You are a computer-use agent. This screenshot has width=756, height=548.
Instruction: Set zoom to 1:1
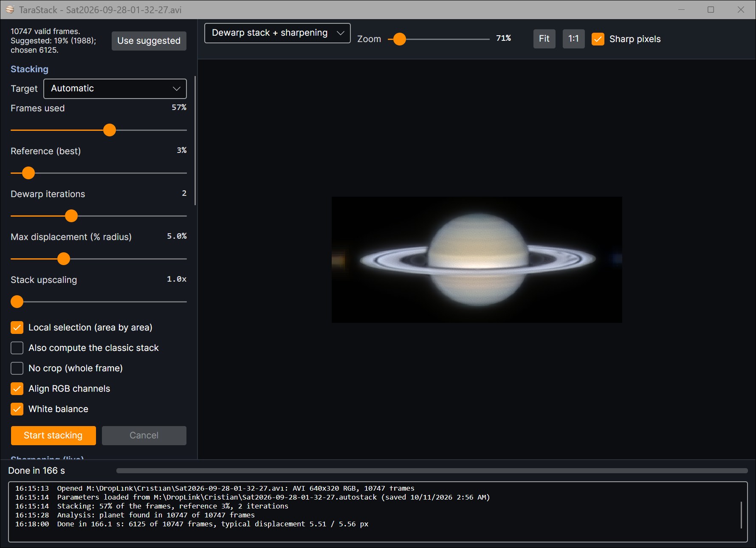pyautogui.click(x=574, y=39)
